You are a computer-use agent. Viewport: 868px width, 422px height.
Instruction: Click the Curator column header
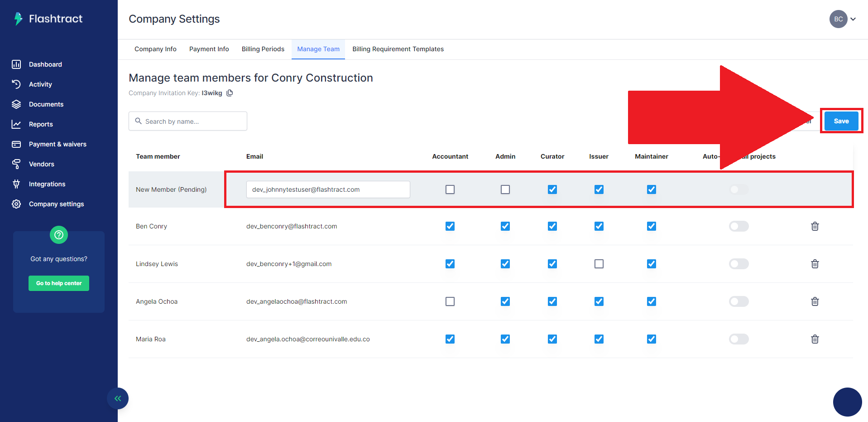(552, 156)
